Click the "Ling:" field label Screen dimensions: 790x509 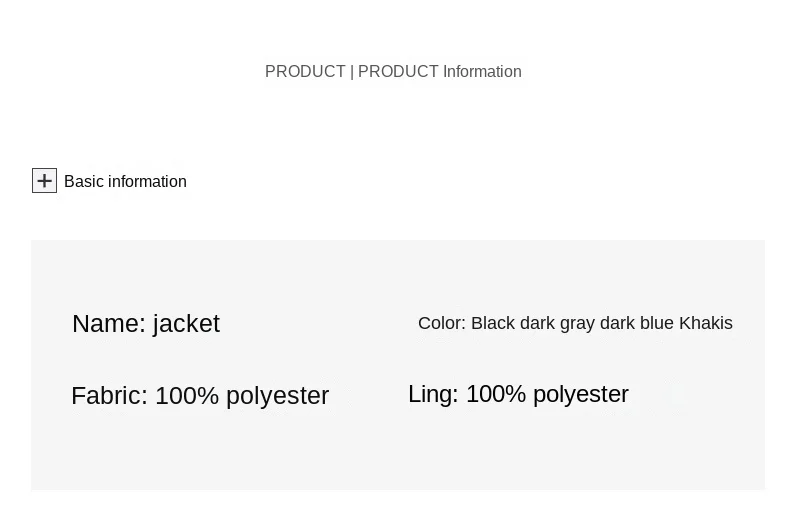click(433, 394)
